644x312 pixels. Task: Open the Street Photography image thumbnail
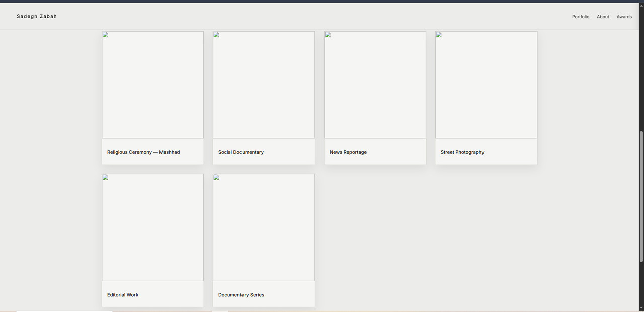[x=487, y=85]
